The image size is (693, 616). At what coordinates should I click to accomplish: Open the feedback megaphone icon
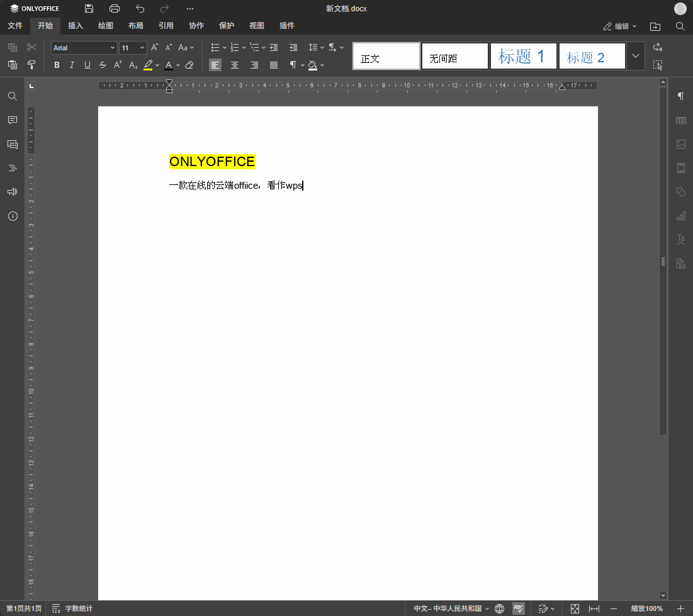[13, 192]
